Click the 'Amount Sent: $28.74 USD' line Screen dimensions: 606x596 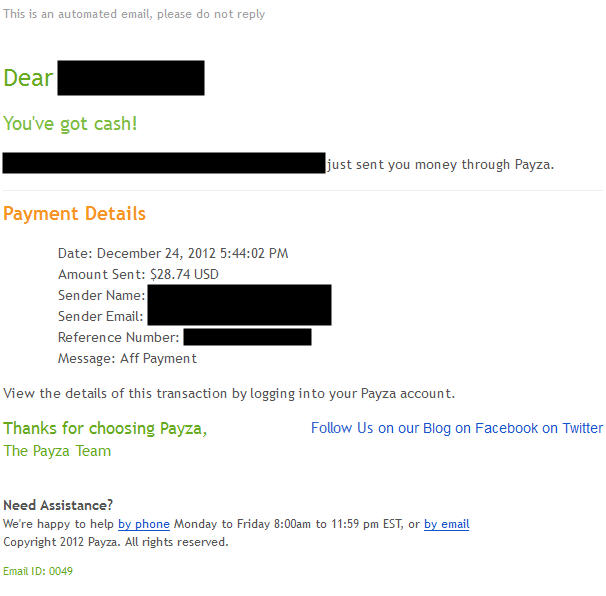[x=138, y=274]
